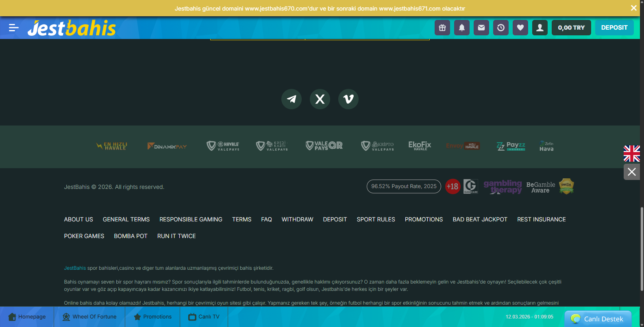This screenshot has height=327, width=644.
Task: Open the messages envelope icon
Action: pyautogui.click(x=481, y=28)
